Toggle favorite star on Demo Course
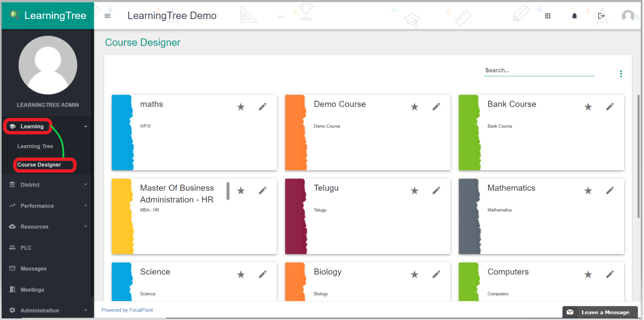The width and height of the screenshot is (644, 320). (x=415, y=107)
